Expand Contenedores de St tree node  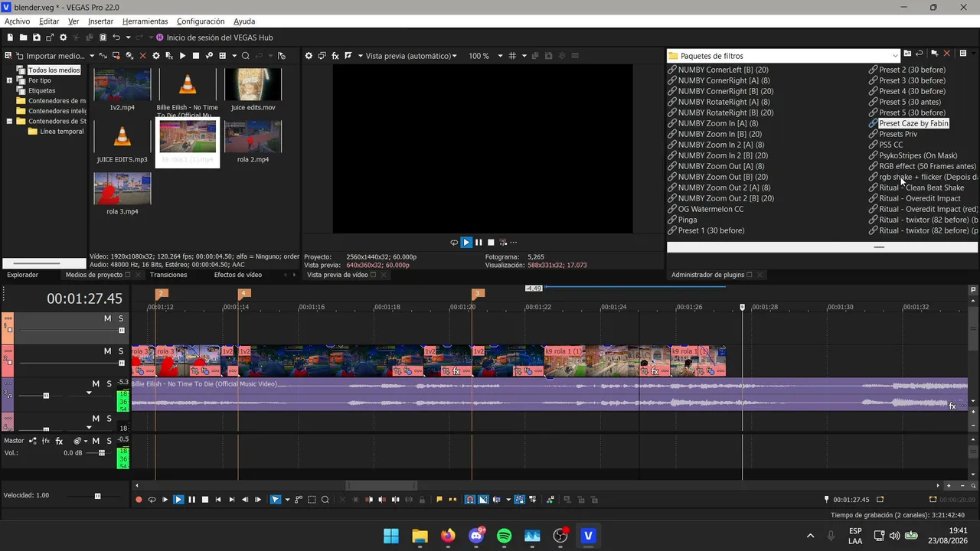point(9,121)
